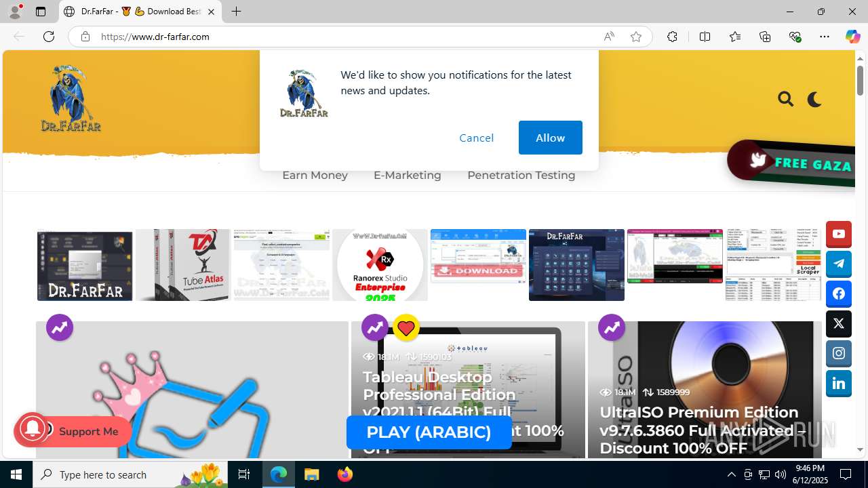Open the Tableau Desktop Professional post title
The width and height of the screenshot is (868, 488).
tap(463, 412)
